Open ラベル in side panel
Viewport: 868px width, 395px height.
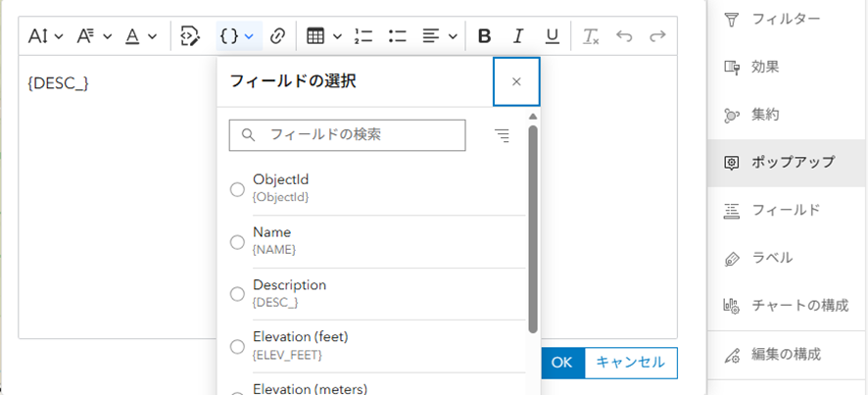[x=786, y=258]
